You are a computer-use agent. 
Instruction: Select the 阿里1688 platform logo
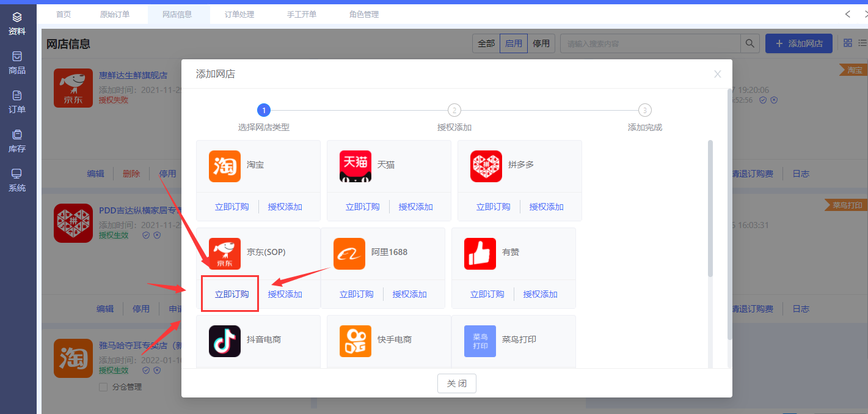pyautogui.click(x=349, y=254)
